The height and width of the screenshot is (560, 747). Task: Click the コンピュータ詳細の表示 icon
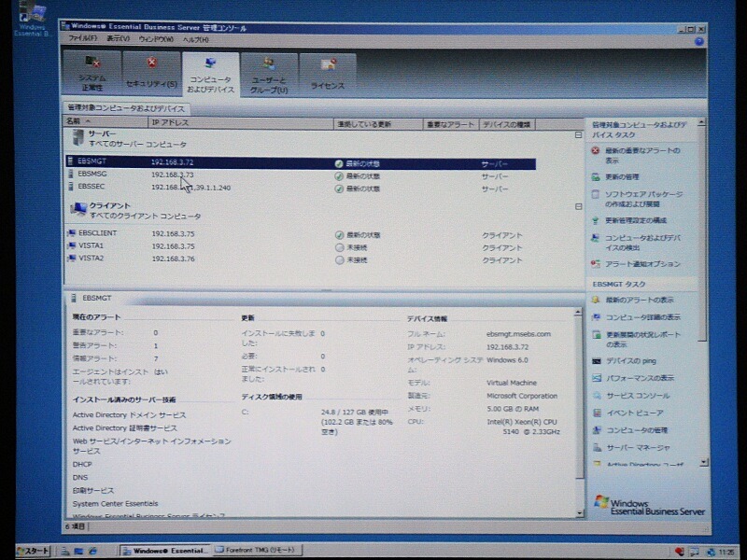pos(596,317)
